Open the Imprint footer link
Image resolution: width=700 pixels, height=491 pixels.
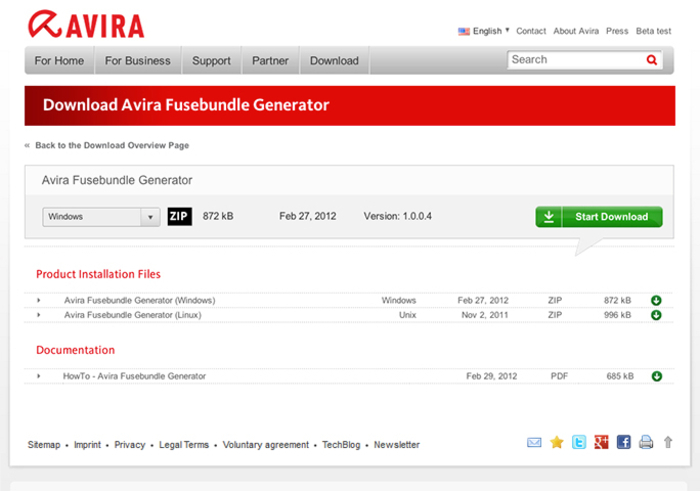pos(87,445)
